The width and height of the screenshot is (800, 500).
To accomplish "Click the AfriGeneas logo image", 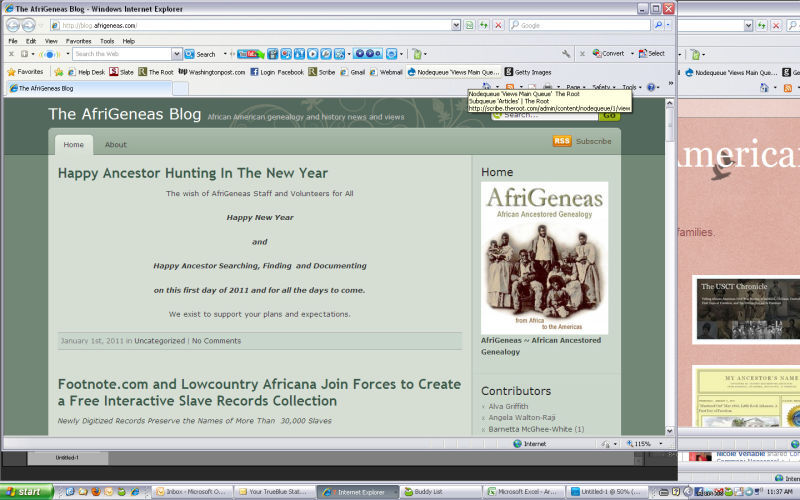I will tap(544, 258).
